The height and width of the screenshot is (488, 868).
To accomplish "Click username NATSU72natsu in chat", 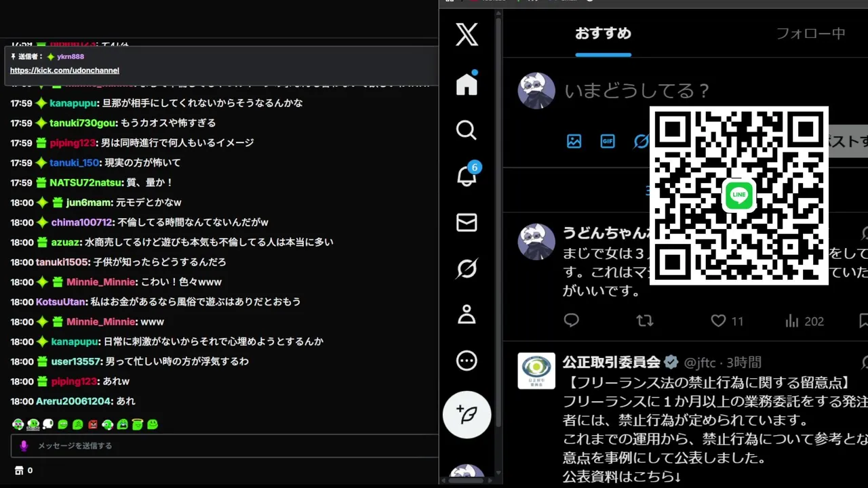I will (x=87, y=182).
